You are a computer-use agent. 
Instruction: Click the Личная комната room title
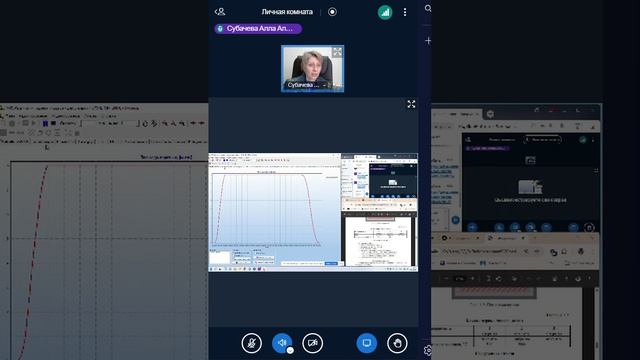(x=287, y=12)
